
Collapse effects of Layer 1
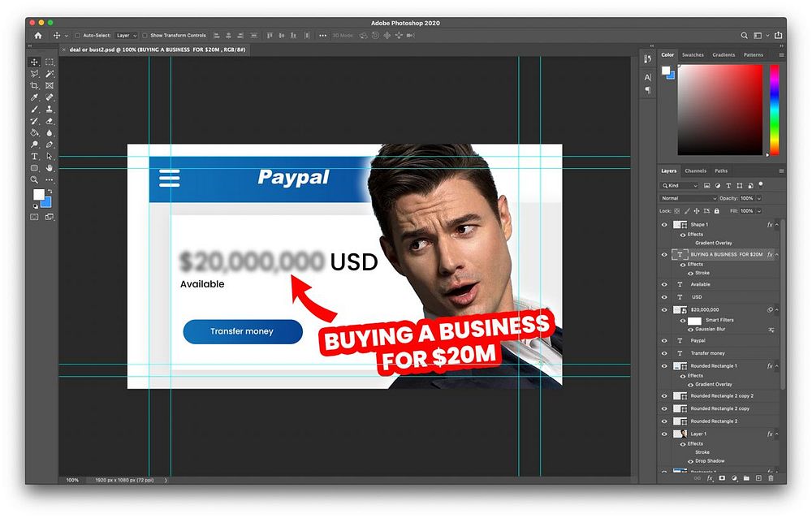coord(777,434)
